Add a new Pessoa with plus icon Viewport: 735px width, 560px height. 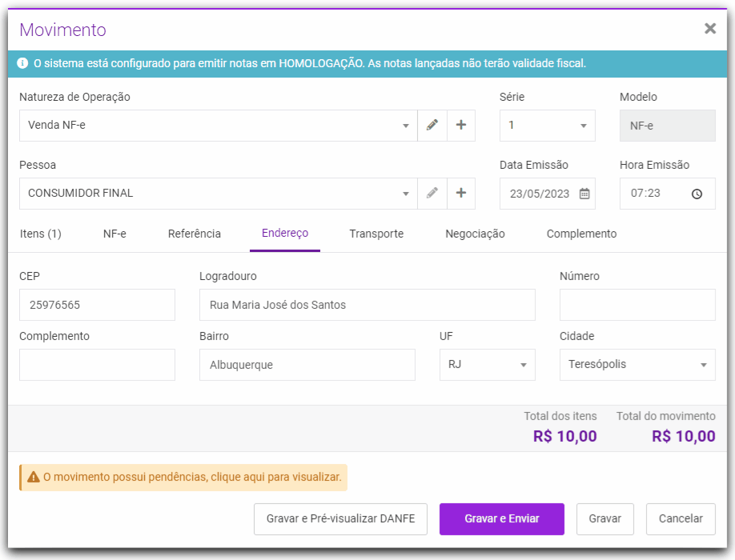[x=461, y=194]
